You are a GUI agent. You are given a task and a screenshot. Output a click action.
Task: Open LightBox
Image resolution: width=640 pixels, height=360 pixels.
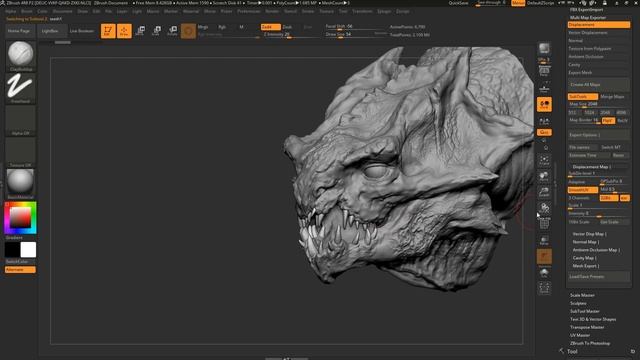point(50,31)
